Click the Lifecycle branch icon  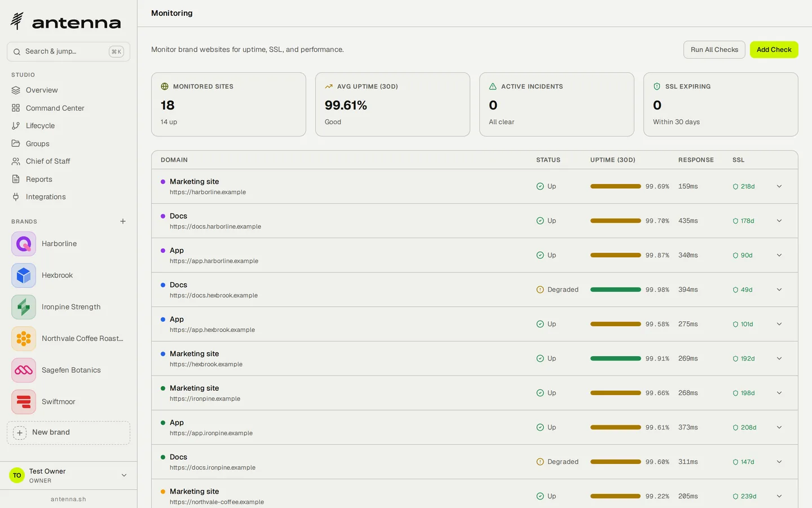point(16,126)
